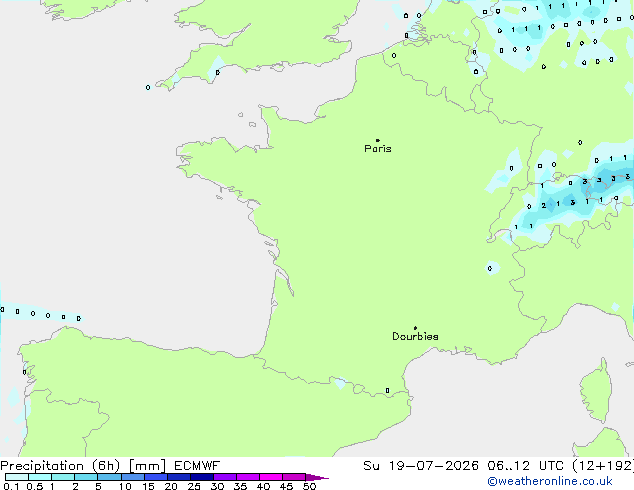Image resolution: width=634 pixels, height=490 pixels.
Task: Click the Dourbies location dot marker
Action: [x=415, y=328]
